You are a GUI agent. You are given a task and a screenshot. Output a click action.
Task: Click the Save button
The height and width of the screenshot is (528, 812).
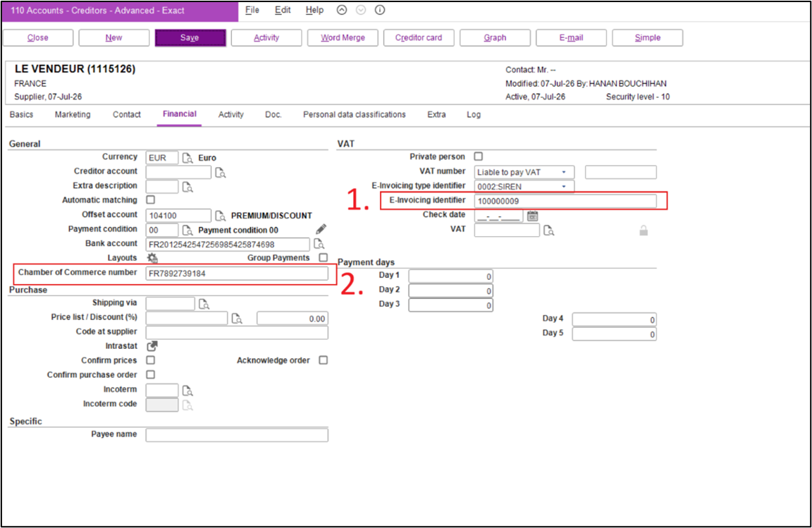[190, 38]
